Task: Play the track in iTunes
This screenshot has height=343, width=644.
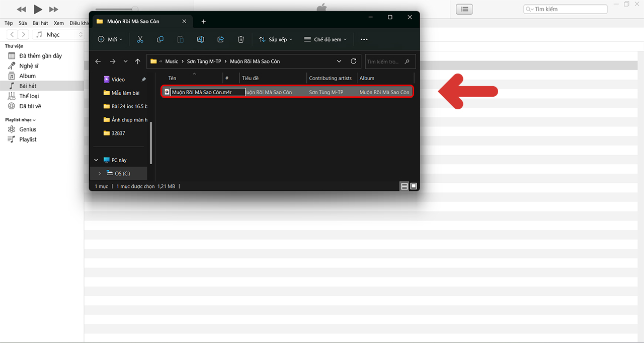Action: click(x=38, y=9)
